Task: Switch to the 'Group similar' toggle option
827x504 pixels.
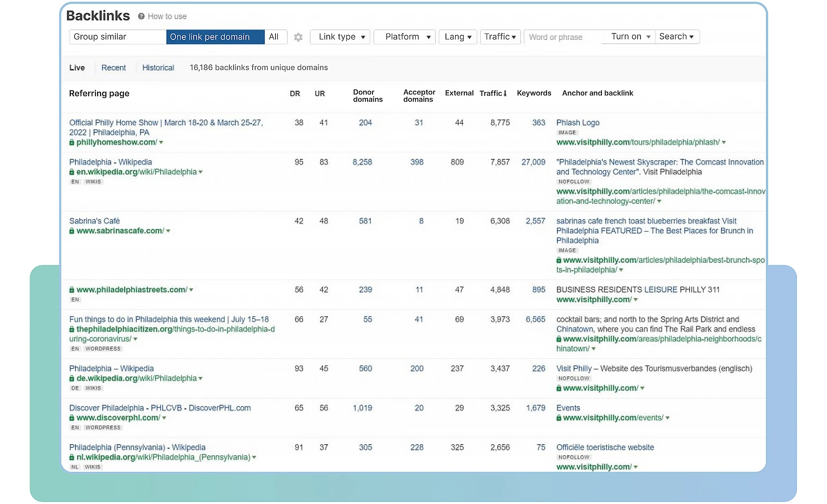Action: coord(116,36)
